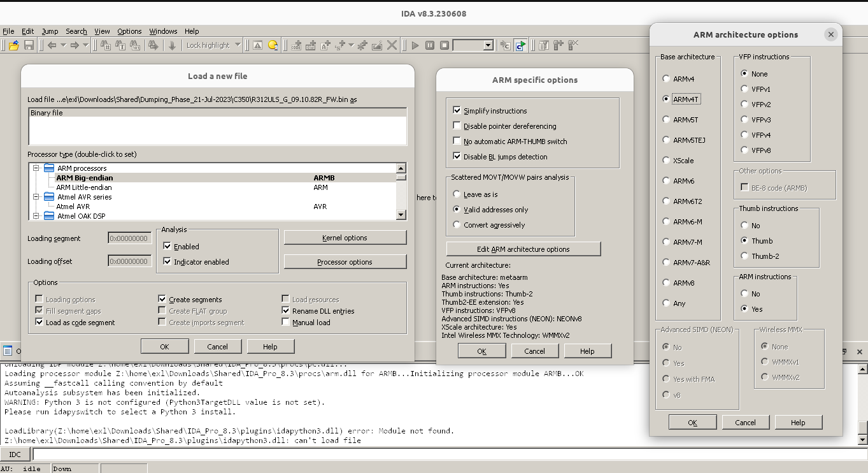Open the Lock highlight dropdown

[x=213, y=45]
